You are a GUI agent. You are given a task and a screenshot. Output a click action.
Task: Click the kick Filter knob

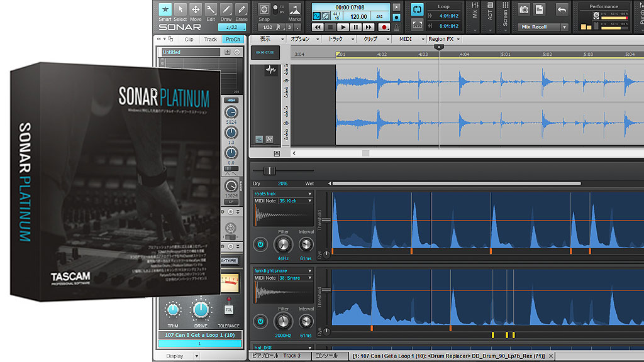click(283, 244)
